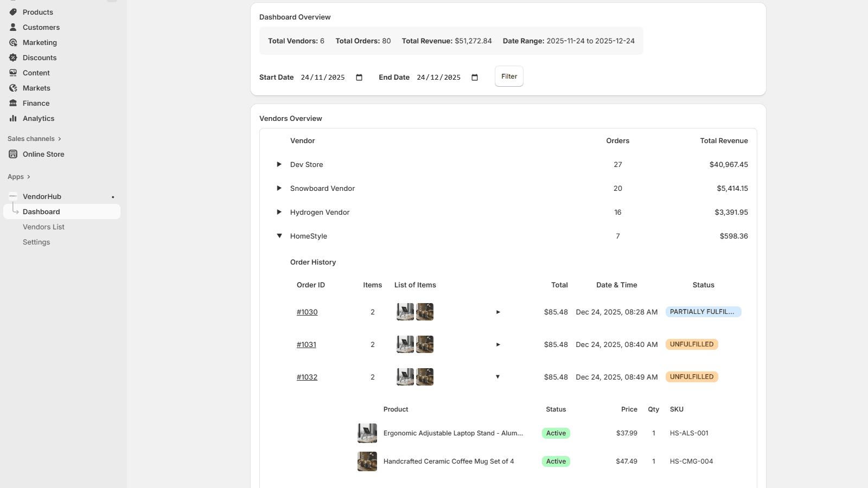Open Online Store via its monitor icon
This screenshot has width=868, height=488.
click(12, 154)
